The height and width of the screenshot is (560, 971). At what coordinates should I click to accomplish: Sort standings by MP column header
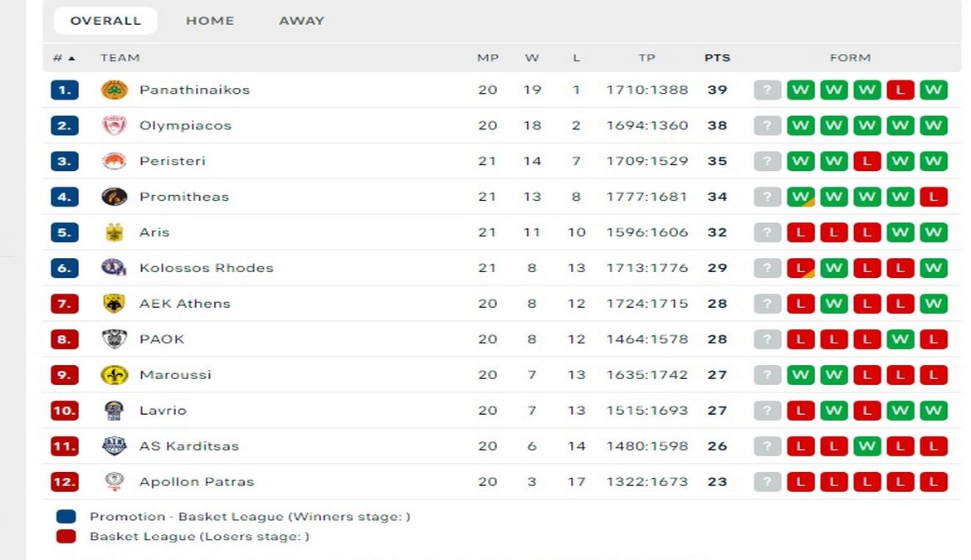[487, 58]
